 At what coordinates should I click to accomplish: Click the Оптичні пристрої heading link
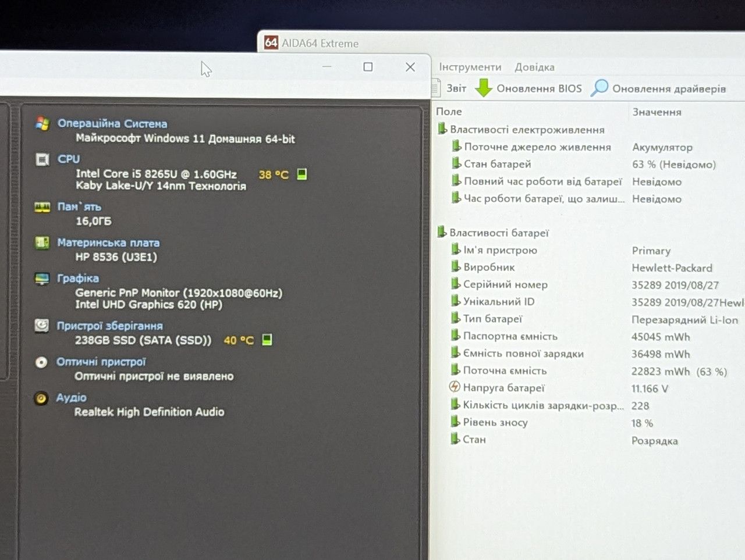[x=101, y=362]
